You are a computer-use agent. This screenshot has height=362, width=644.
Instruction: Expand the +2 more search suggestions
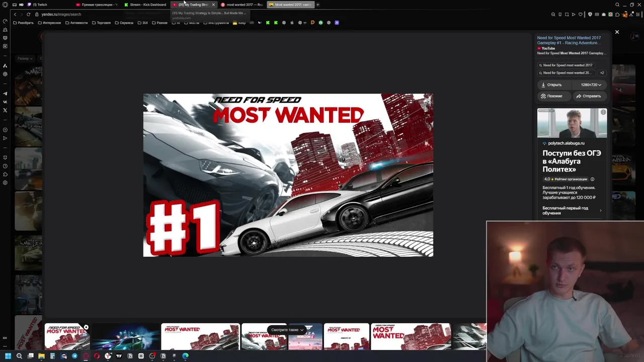point(602,73)
